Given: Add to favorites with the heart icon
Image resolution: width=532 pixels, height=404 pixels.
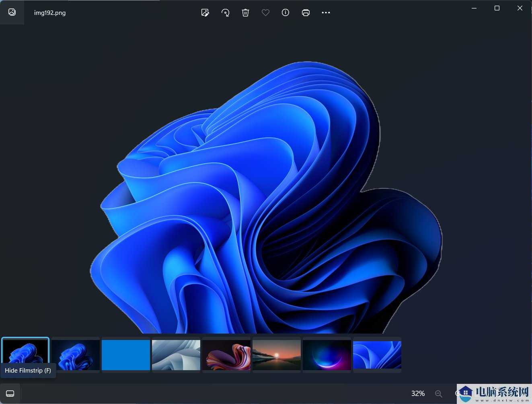Looking at the screenshot, I should click(x=265, y=12).
